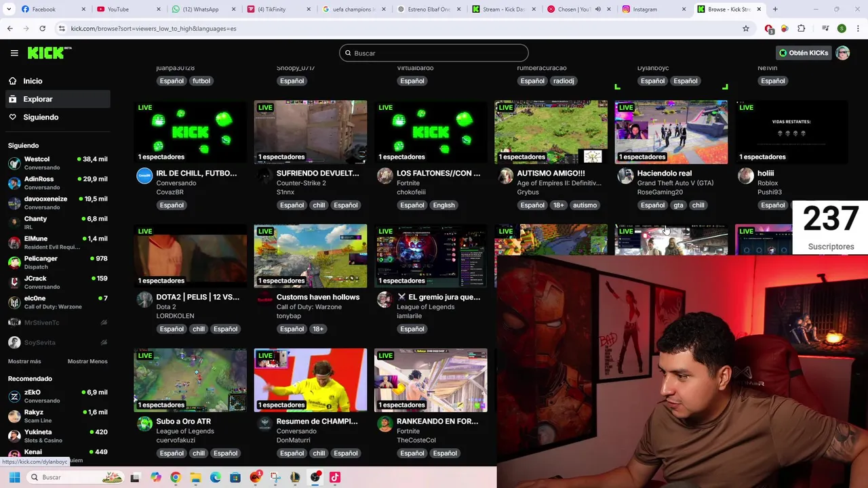This screenshot has width=868, height=488.
Task: Mute the Chosen YouTube tab audio
Action: click(x=597, y=9)
